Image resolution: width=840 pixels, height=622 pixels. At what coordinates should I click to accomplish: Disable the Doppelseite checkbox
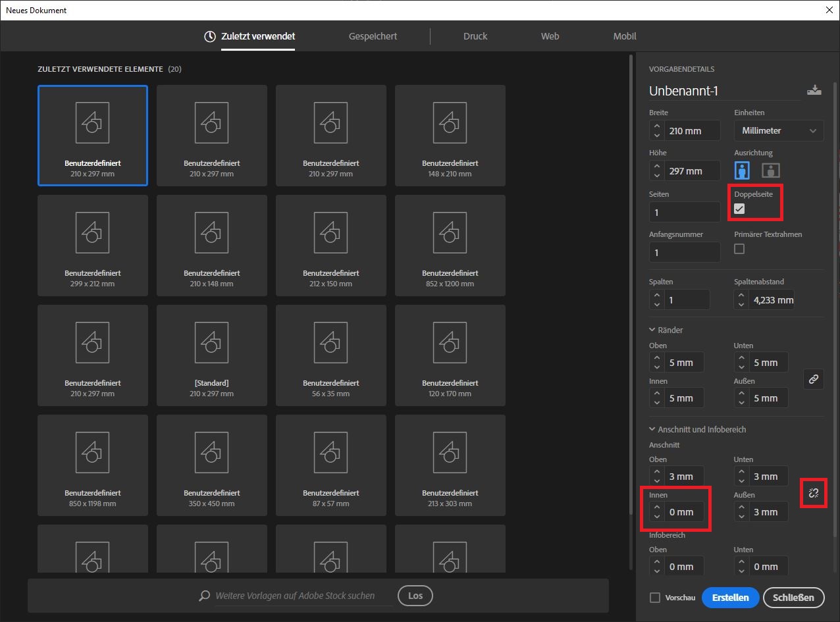[739, 209]
